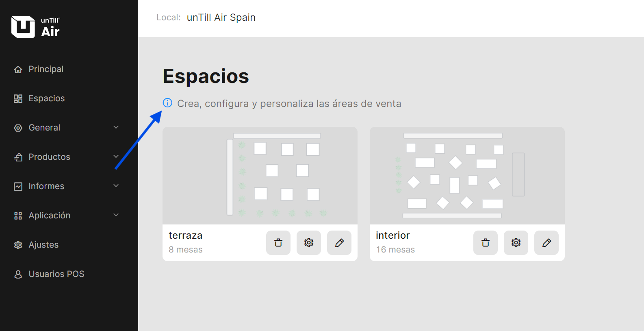This screenshot has height=331, width=644.
Task: Open Usuarios POS in the sidebar
Action: [x=56, y=274]
